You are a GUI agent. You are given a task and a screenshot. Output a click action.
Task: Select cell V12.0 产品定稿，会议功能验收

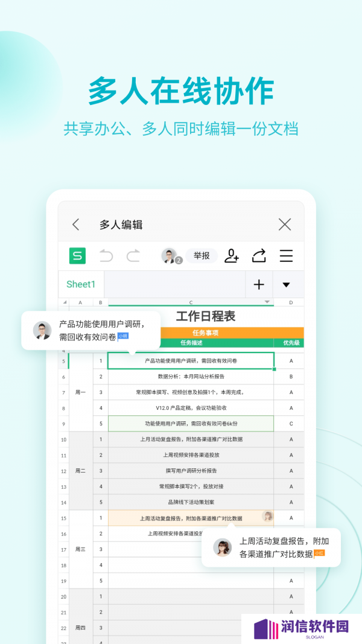click(191, 408)
